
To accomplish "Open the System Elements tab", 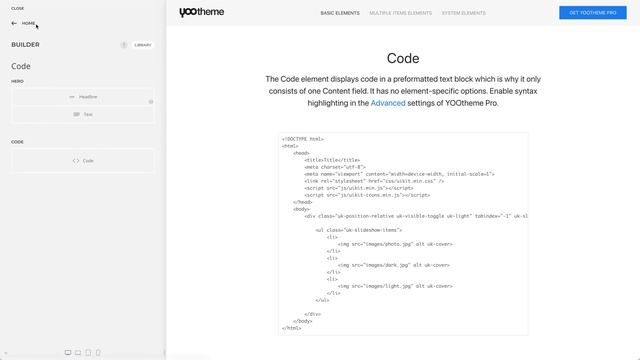I will pyautogui.click(x=464, y=13).
